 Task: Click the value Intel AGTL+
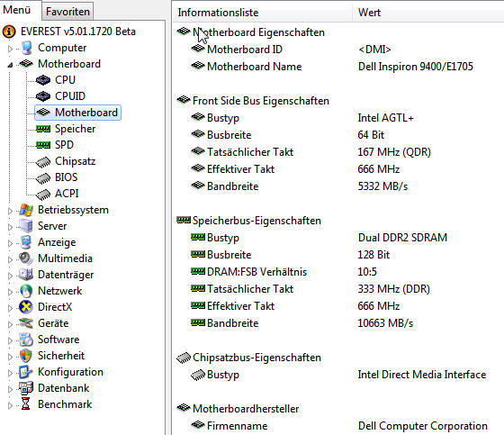pos(385,118)
